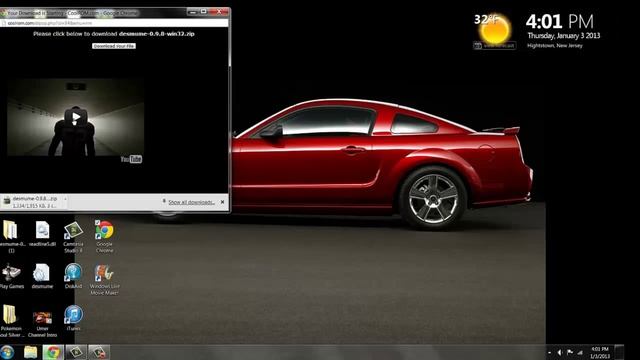Click the page icon in address bar
Image resolution: width=640 pixels, height=360 pixels.
(x=3, y=23)
